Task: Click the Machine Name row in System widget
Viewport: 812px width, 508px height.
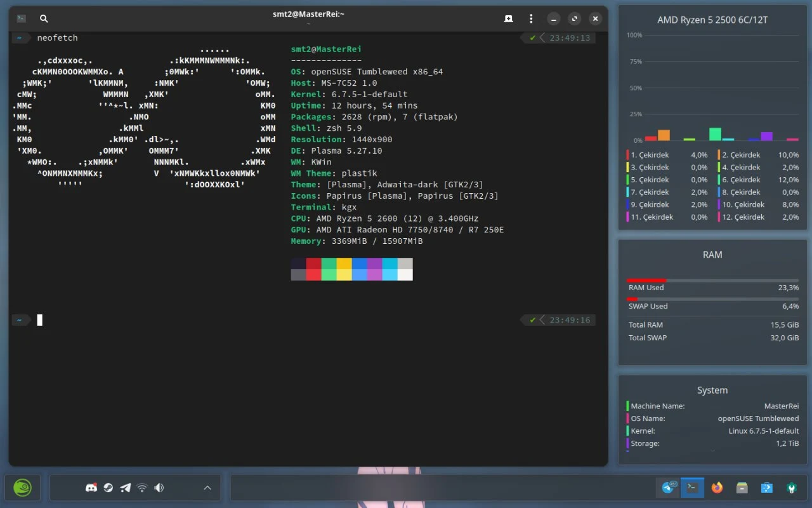Action: (x=712, y=406)
